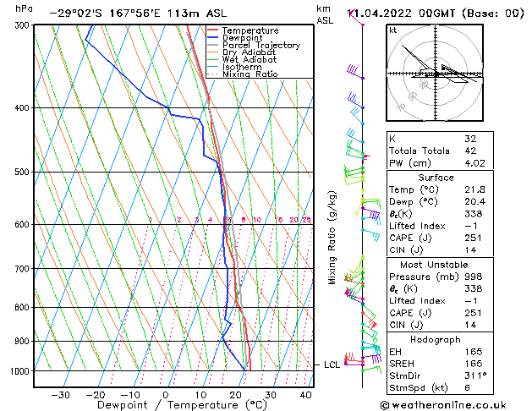Click the 'Dewpoint / Temperature (°C)' axis title
Screen dimensions: 532x411
coord(182,405)
